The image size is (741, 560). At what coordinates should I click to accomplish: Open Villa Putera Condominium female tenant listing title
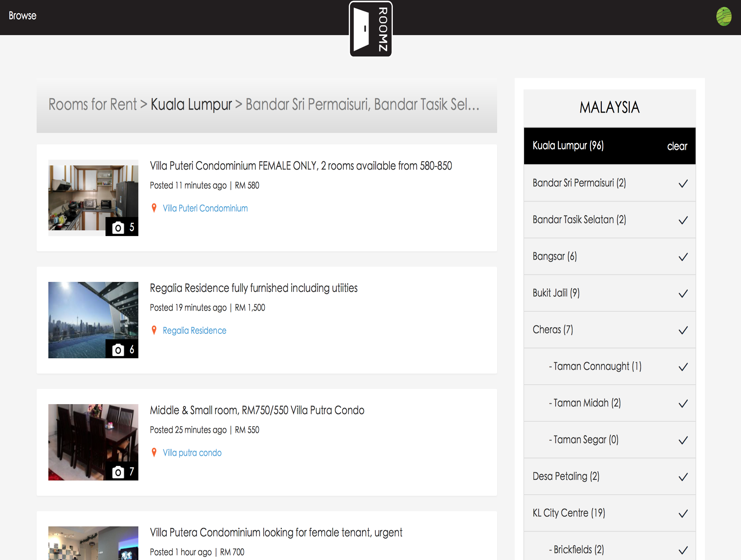click(276, 532)
